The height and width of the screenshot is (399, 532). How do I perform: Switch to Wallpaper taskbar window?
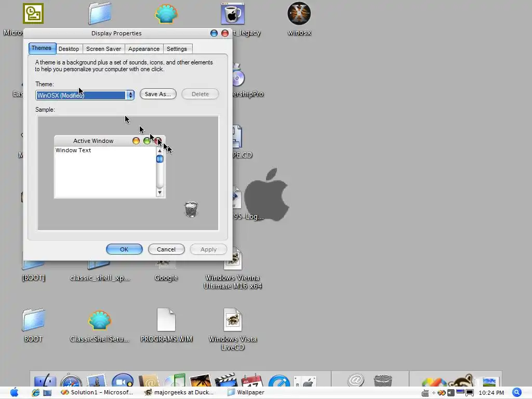pos(246,392)
